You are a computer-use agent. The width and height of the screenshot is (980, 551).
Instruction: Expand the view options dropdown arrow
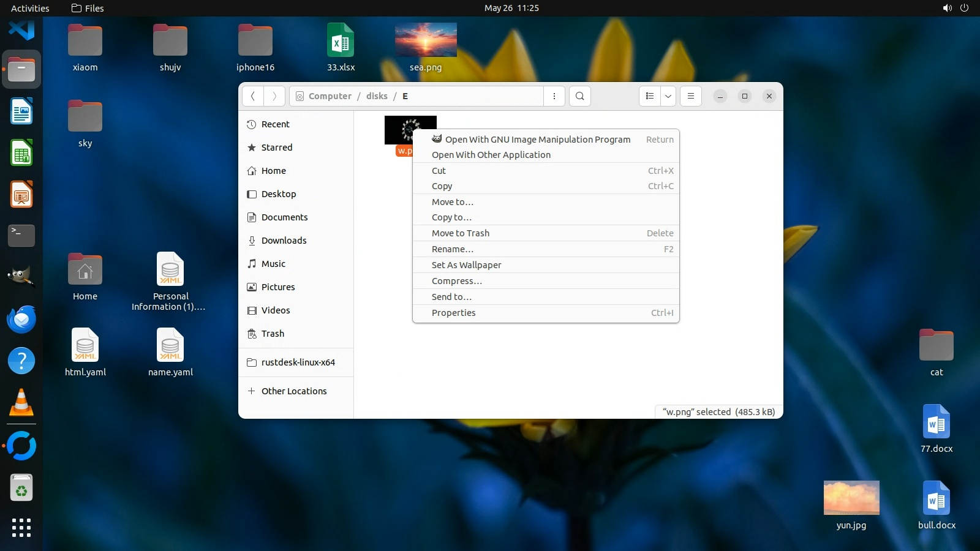point(668,96)
